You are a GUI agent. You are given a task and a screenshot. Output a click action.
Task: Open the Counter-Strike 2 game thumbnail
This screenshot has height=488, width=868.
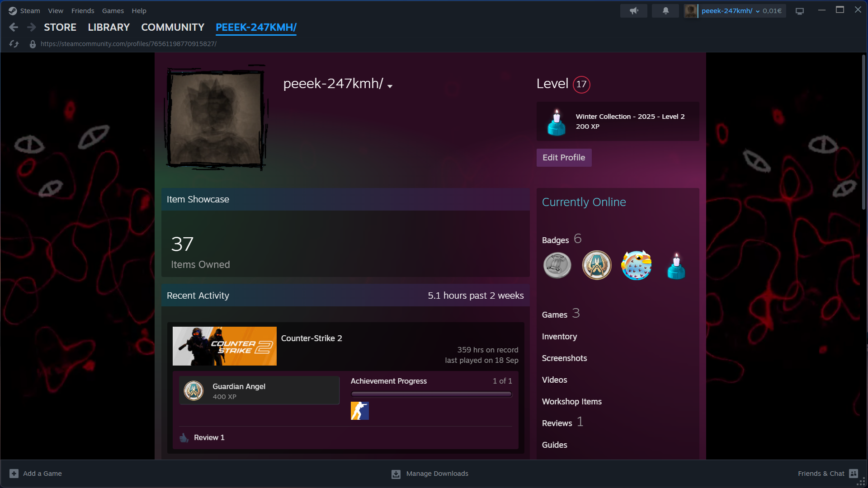point(225,346)
